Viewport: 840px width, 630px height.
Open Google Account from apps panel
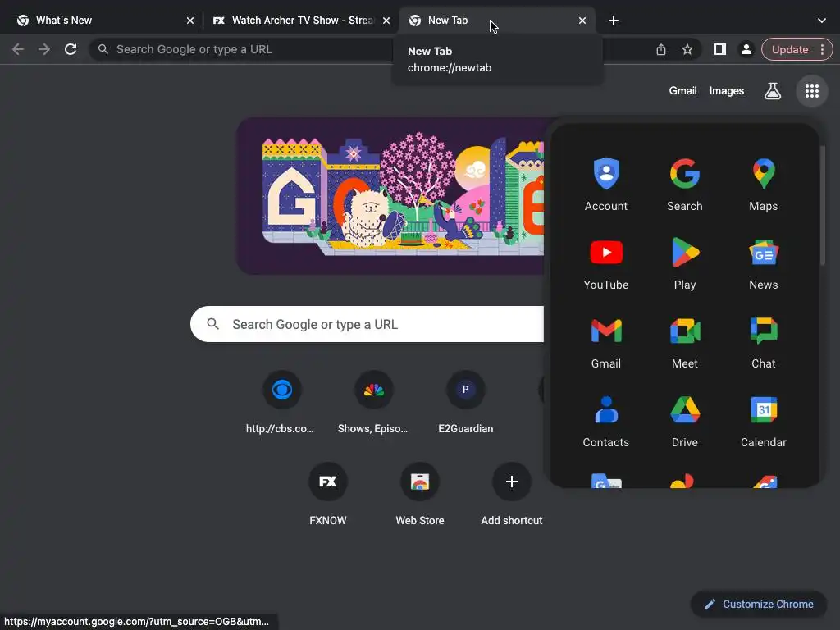[x=606, y=184]
